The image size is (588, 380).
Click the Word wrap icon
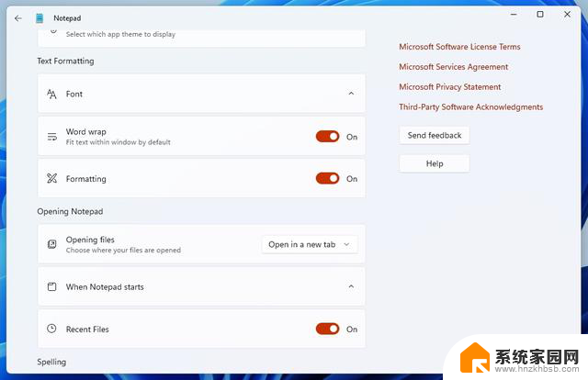pyautogui.click(x=51, y=137)
